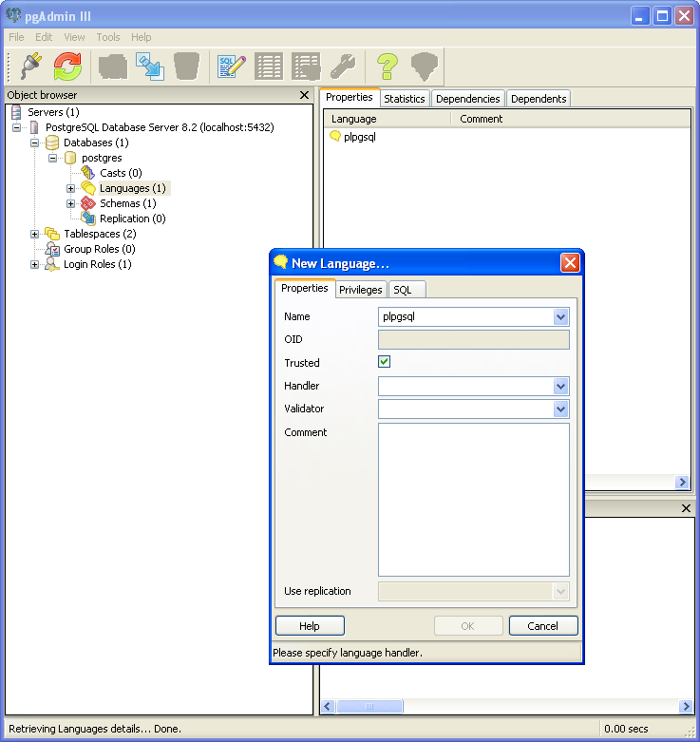Select Replication (0) in the tree

click(x=132, y=219)
